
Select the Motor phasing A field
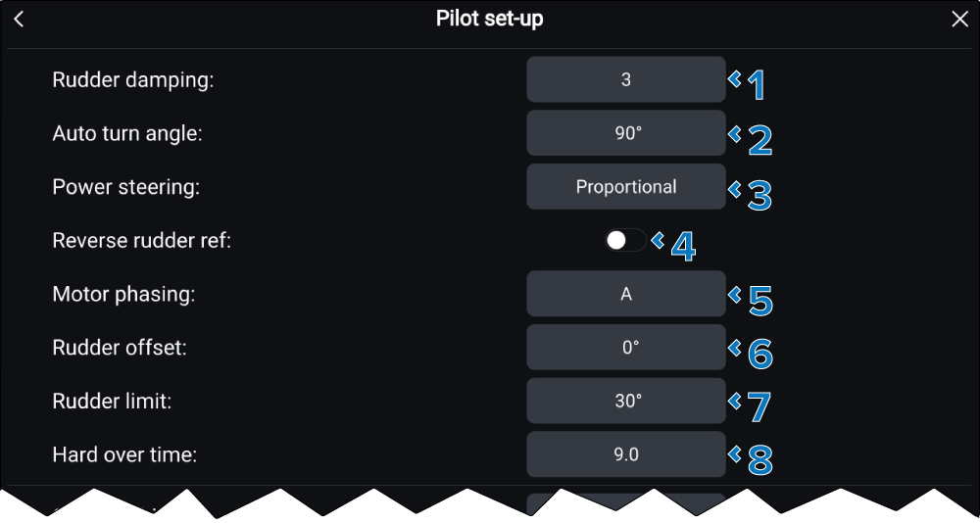coord(625,294)
